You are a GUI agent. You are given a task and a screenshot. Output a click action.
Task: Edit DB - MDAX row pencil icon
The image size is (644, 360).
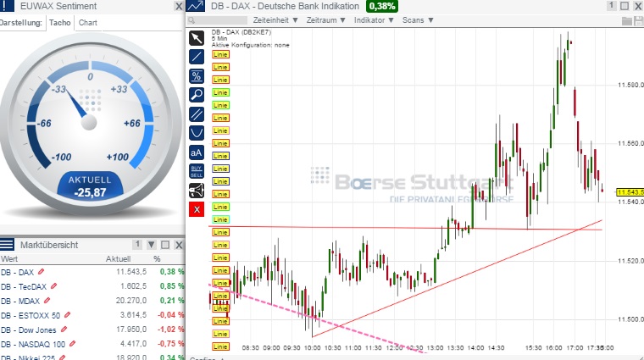point(47,301)
